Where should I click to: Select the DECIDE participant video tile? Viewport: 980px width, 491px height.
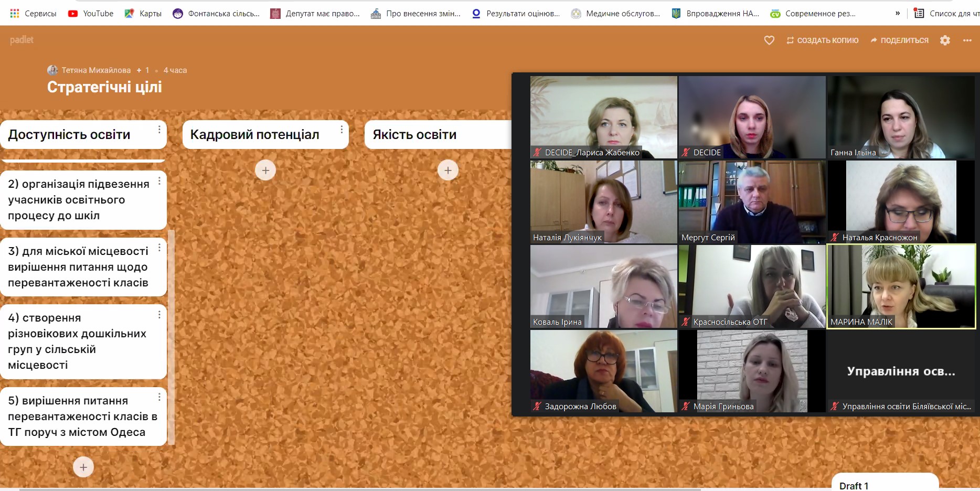pos(752,117)
